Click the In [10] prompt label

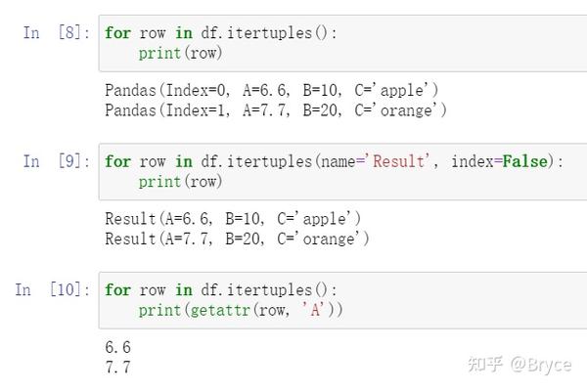pyautogui.click(x=53, y=289)
